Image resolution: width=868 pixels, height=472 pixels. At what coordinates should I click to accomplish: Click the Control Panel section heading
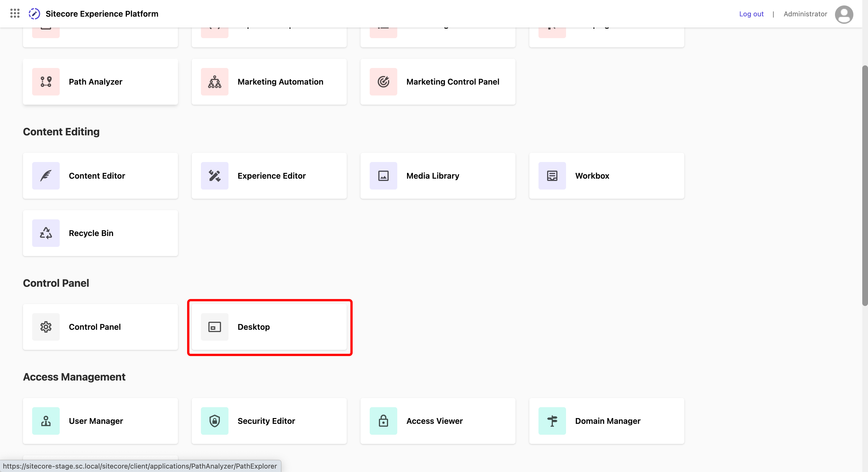pyautogui.click(x=56, y=283)
